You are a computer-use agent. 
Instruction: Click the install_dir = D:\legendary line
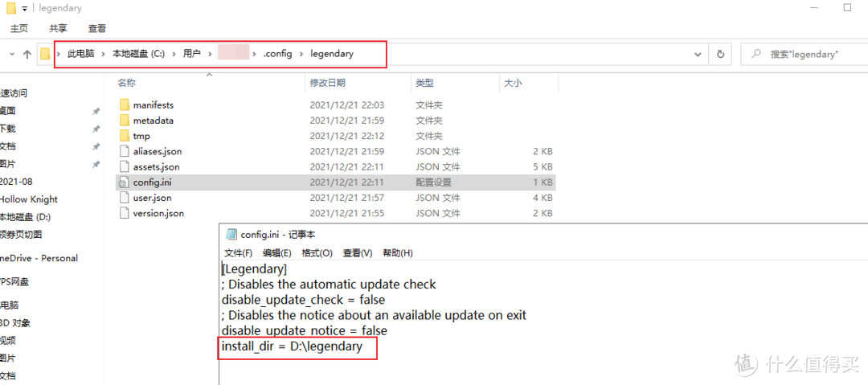click(x=292, y=346)
